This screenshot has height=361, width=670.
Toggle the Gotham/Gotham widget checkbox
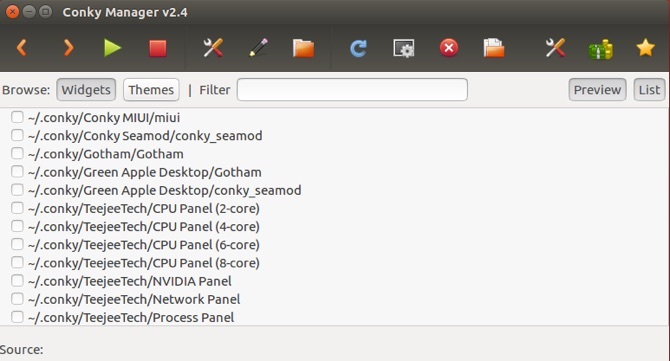(17, 153)
